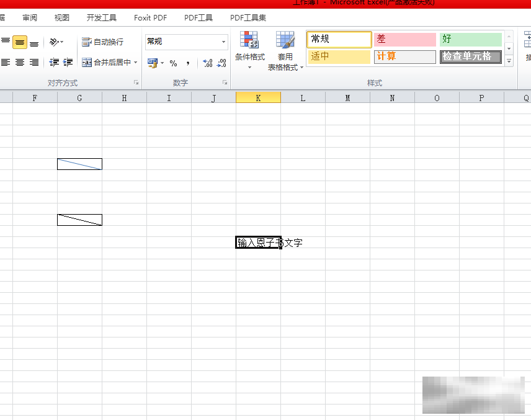Select column N header

pos(393,98)
